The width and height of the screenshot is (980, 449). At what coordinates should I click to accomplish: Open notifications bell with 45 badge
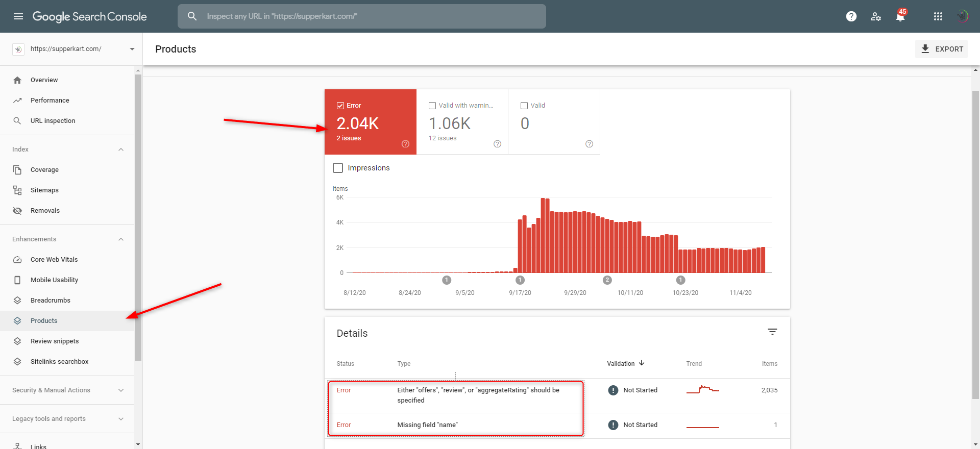pyautogui.click(x=901, y=16)
